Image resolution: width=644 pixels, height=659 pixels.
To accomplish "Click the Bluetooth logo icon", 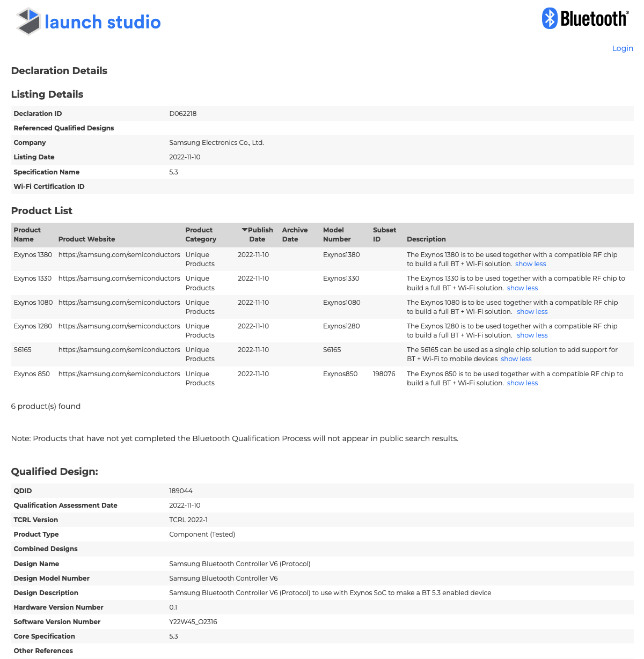I will pyautogui.click(x=585, y=18).
